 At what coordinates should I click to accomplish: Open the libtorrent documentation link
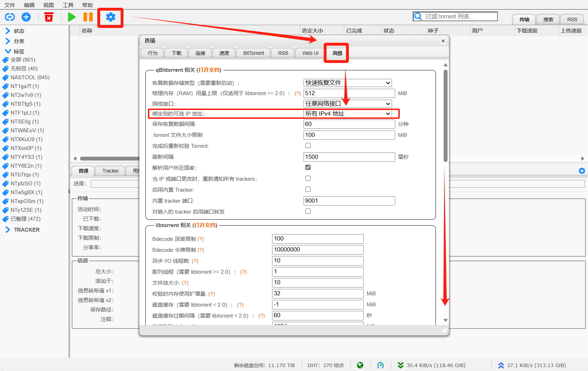click(205, 225)
